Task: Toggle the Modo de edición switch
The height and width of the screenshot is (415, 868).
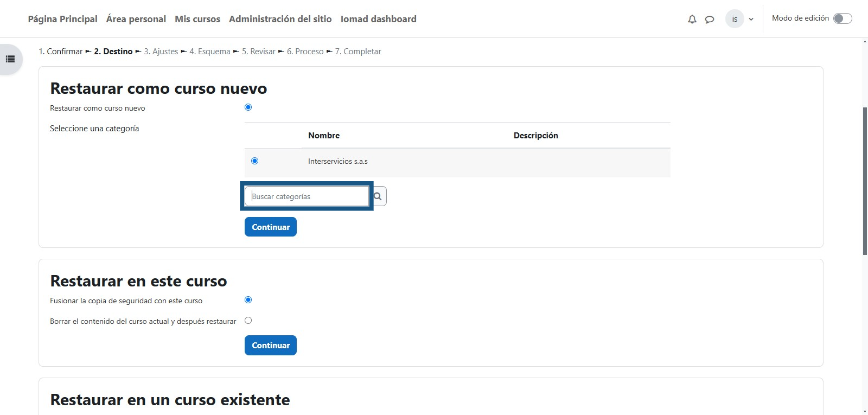Action: click(x=843, y=18)
